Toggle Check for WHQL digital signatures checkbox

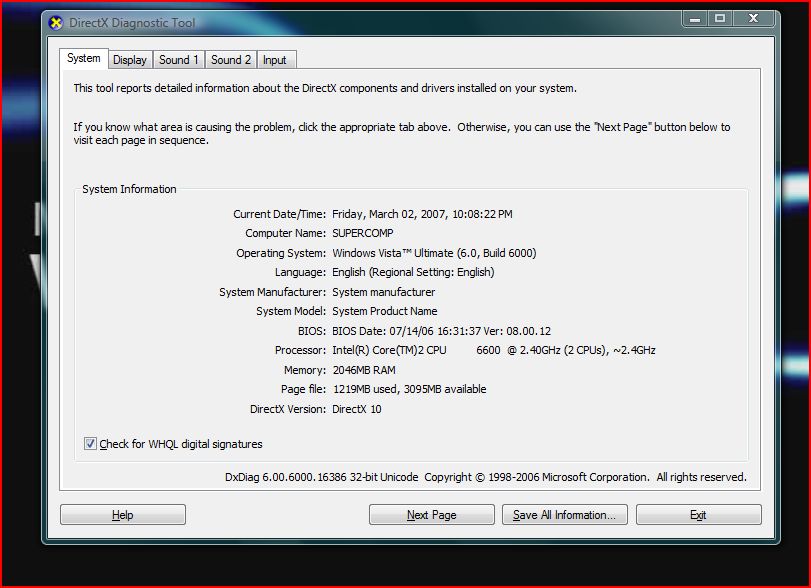tap(90, 444)
